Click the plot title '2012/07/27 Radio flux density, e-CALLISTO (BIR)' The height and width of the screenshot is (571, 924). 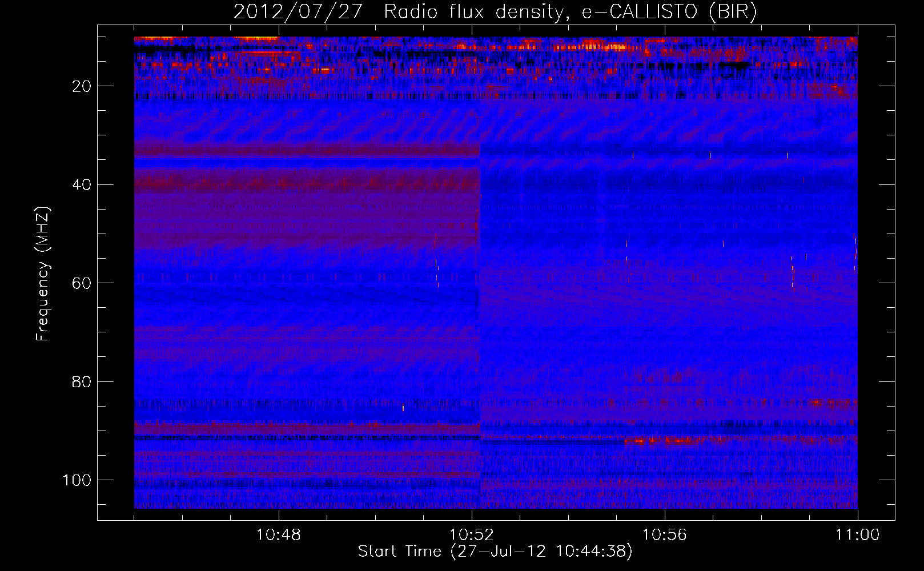[x=495, y=12]
